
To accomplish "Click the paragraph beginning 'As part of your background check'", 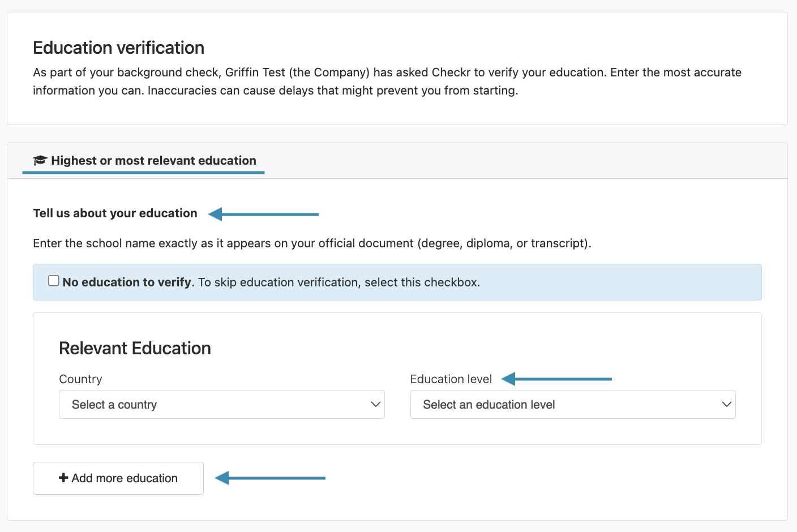I will click(x=387, y=81).
